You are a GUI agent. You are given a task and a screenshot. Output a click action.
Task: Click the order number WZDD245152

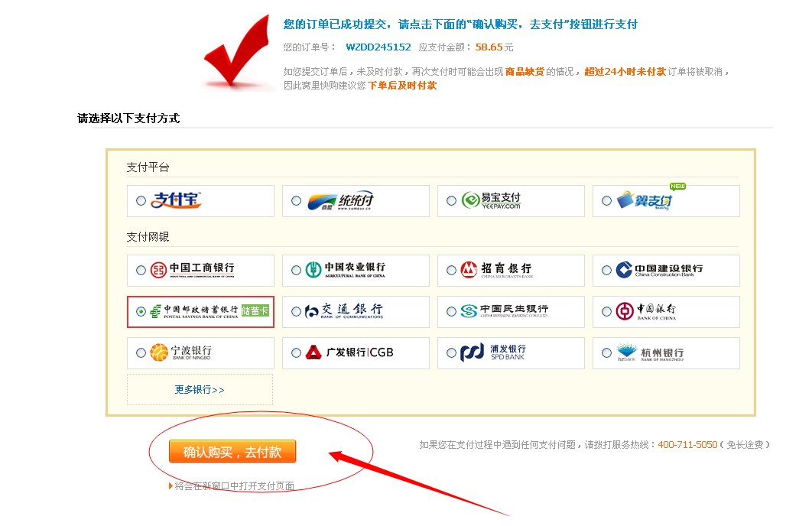click(378, 47)
